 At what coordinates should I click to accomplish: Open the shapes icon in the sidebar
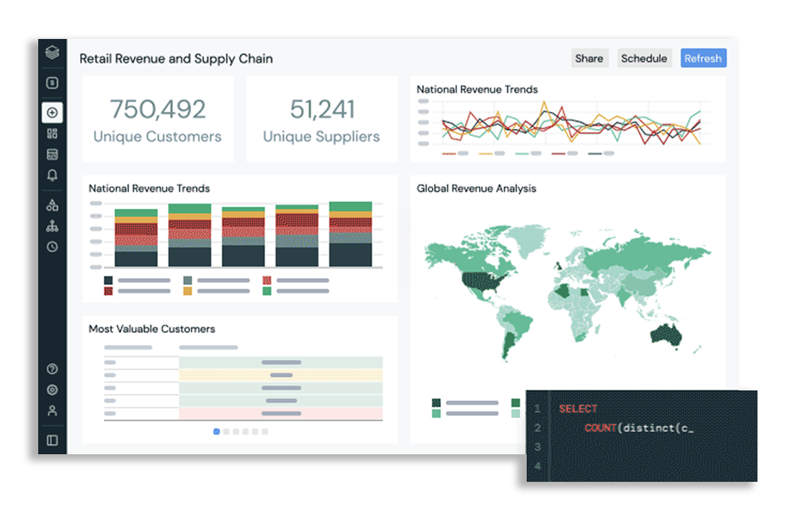pos(52,205)
